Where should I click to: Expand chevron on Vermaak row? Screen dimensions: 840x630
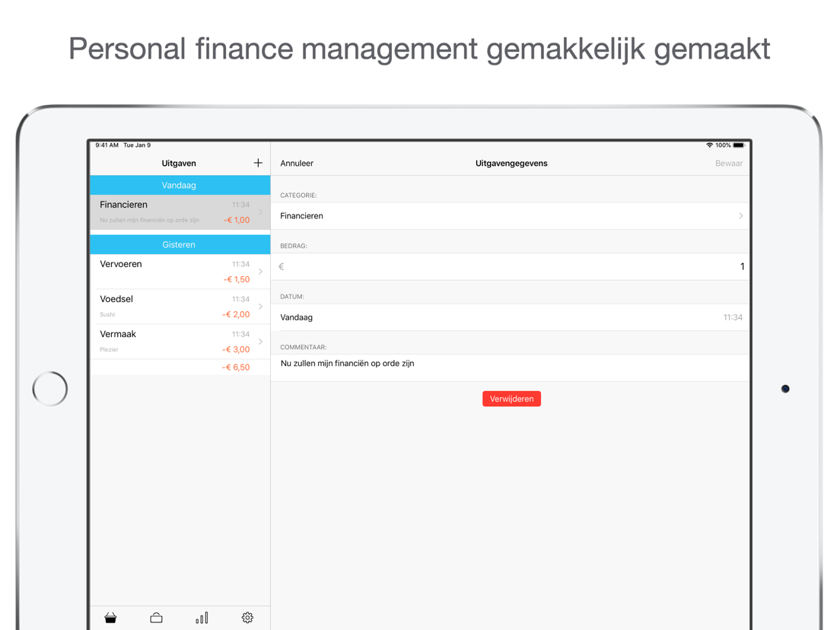260,342
